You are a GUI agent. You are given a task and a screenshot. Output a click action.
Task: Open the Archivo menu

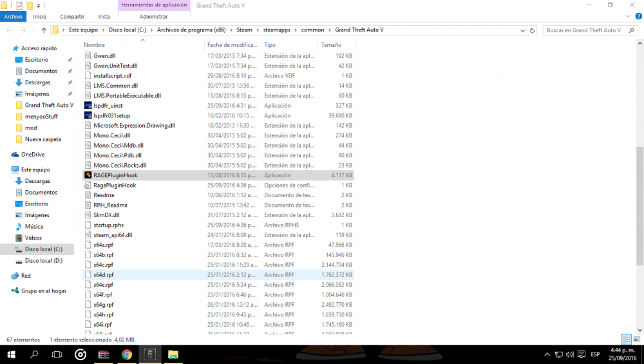point(13,17)
